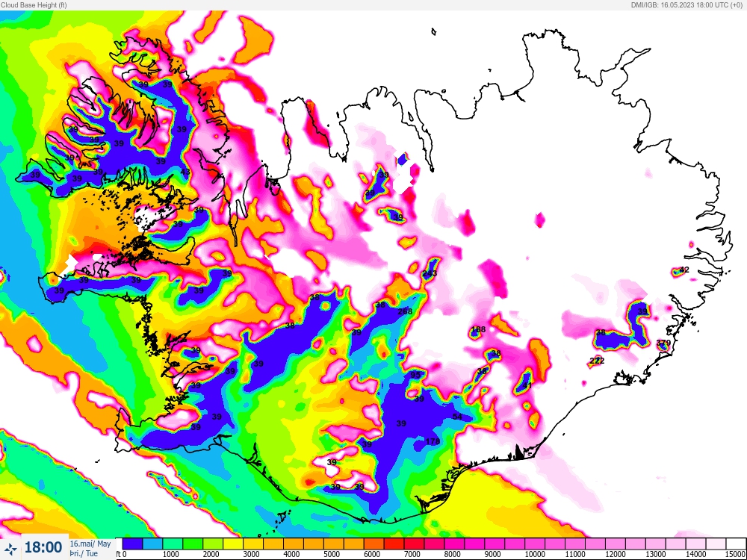Click the '379' cloud base value on map
Viewport: 747px width, 560px height.
point(663,343)
